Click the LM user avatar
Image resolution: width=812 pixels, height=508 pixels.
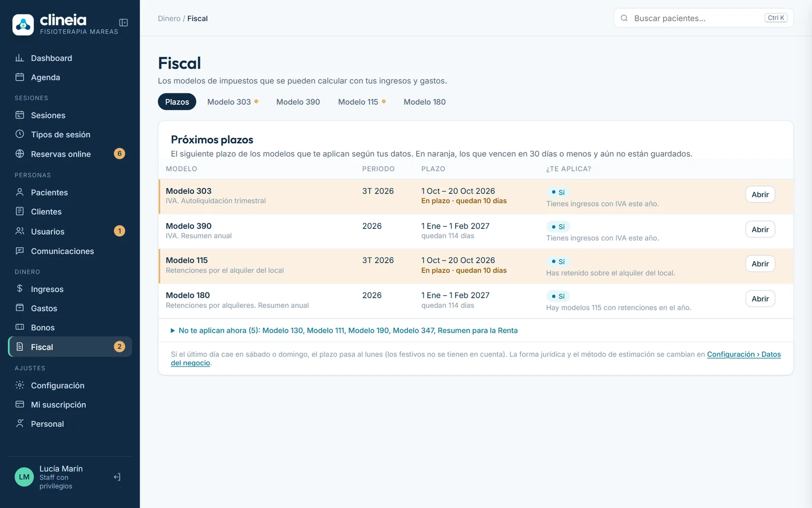point(24,477)
